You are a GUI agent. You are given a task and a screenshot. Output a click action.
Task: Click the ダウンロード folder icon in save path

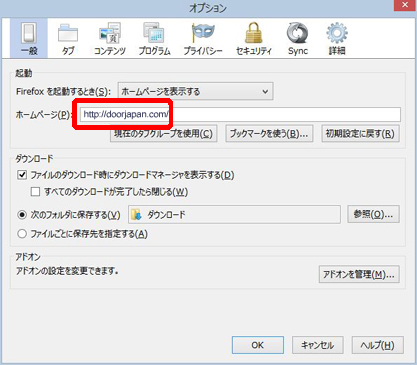click(136, 215)
